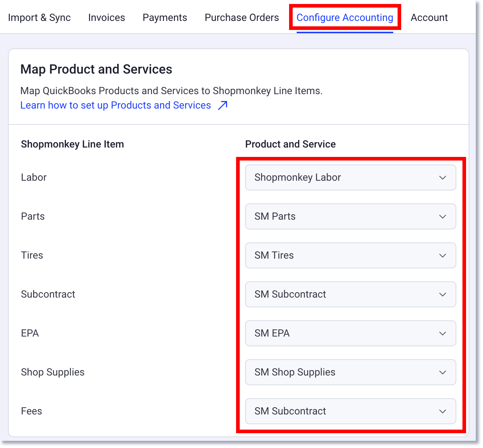The image size is (483, 448).
Task: Click the Product and Service column header
Action: tap(291, 144)
